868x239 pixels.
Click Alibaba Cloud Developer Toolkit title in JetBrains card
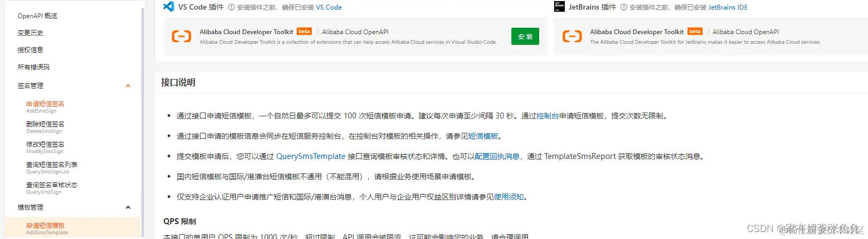637,32
